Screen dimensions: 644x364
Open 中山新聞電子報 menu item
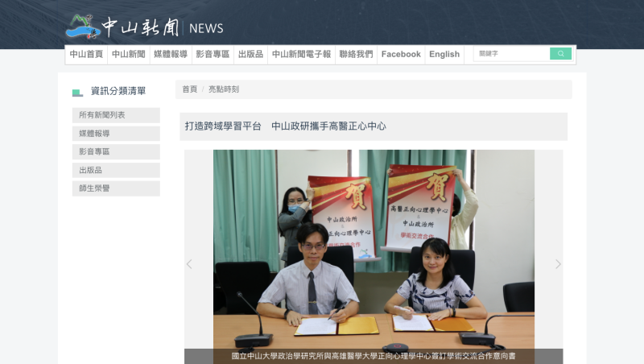[301, 55]
